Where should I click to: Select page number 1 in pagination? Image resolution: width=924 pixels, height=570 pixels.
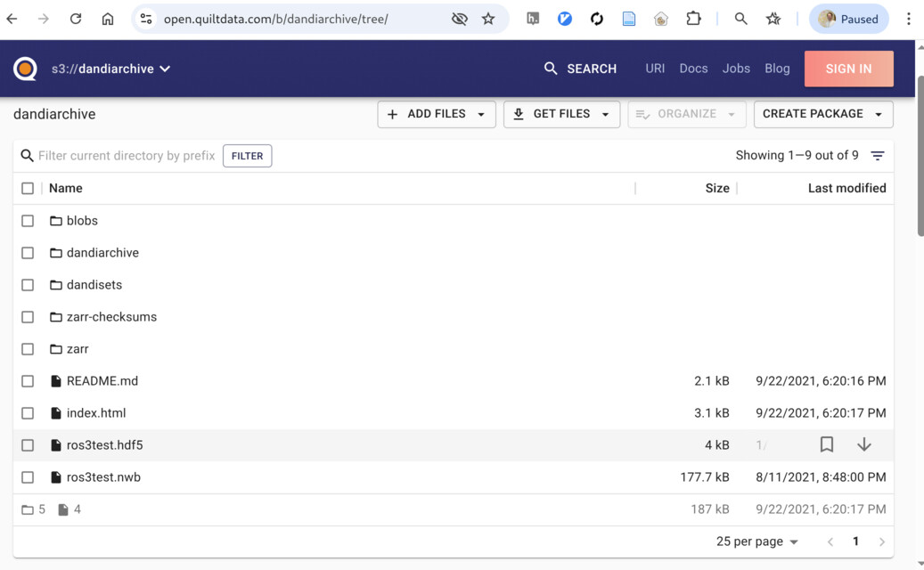[855, 541]
